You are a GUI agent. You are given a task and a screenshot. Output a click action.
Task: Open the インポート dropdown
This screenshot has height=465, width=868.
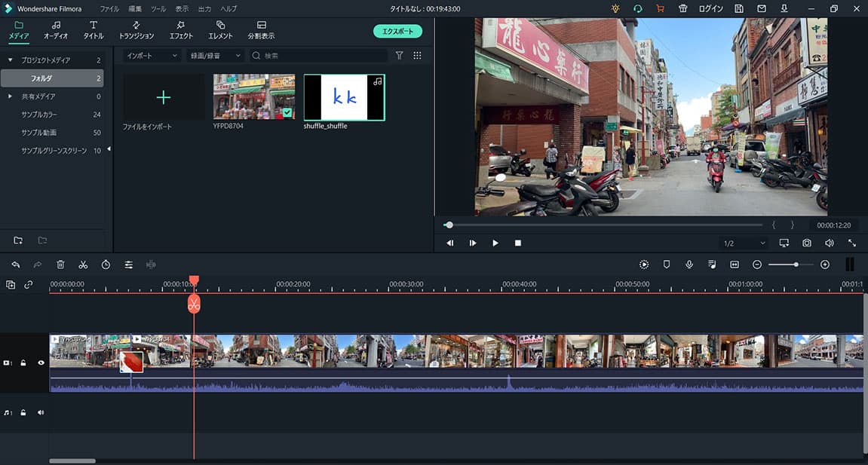(x=152, y=56)
